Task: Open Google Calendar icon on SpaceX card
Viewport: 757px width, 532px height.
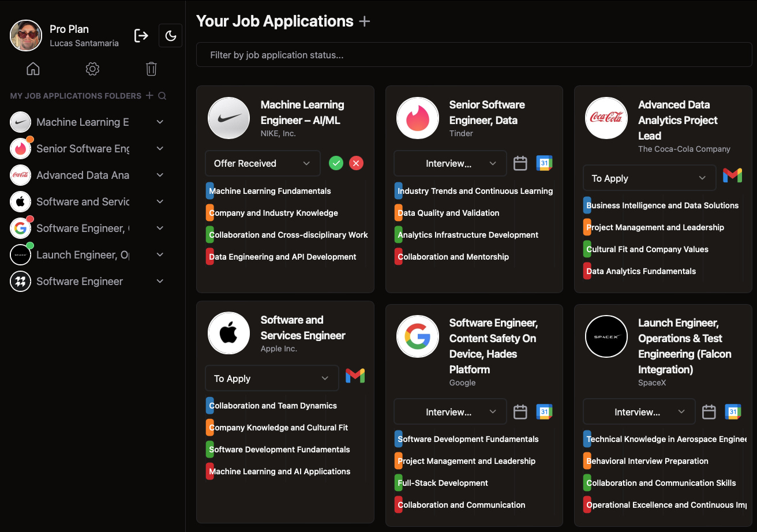Action: pos(733,412)
